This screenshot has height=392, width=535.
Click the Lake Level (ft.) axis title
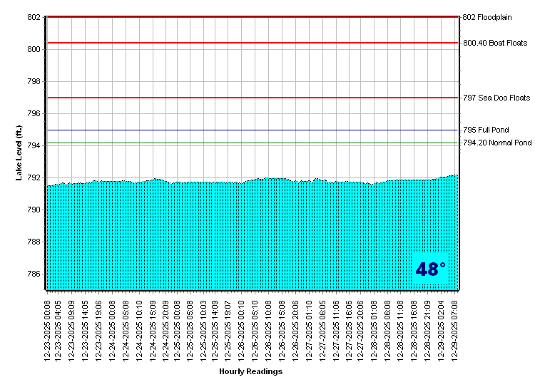click(x=20, y=153)
